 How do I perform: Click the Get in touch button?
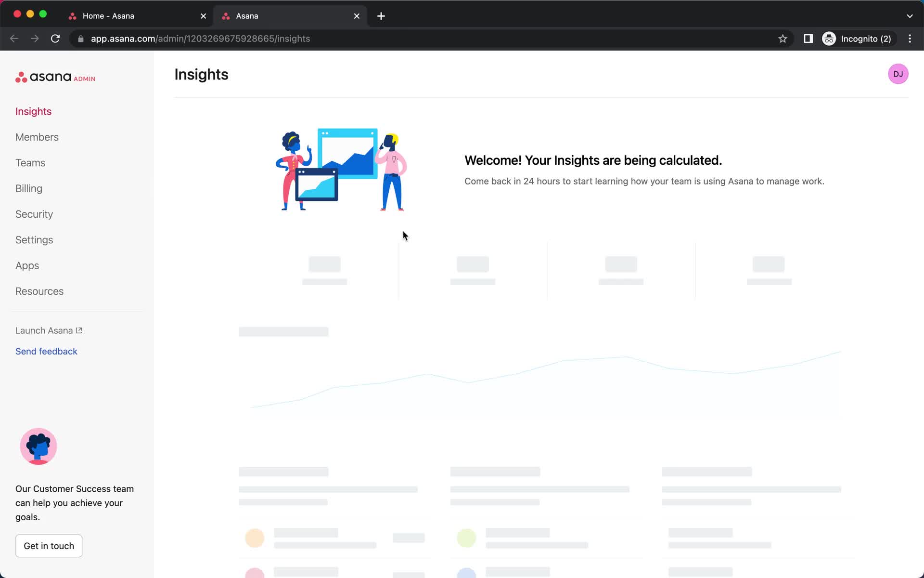[49, 545]
